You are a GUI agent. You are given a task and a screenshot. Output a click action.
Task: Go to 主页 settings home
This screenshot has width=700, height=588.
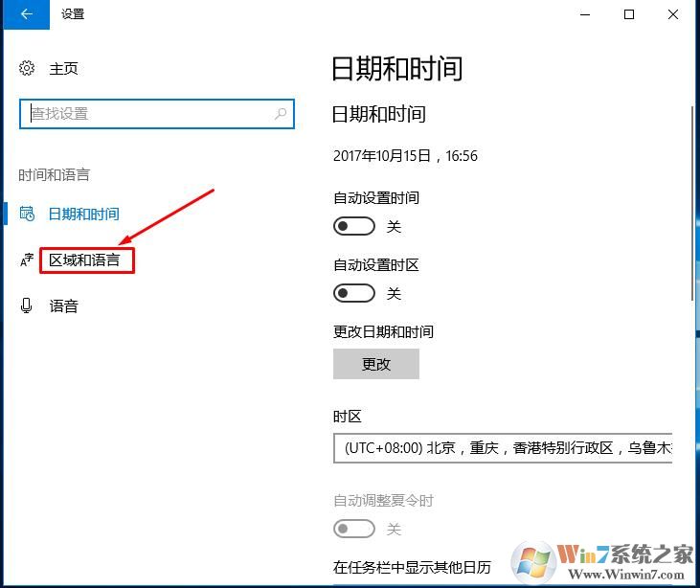pos(63,68)
